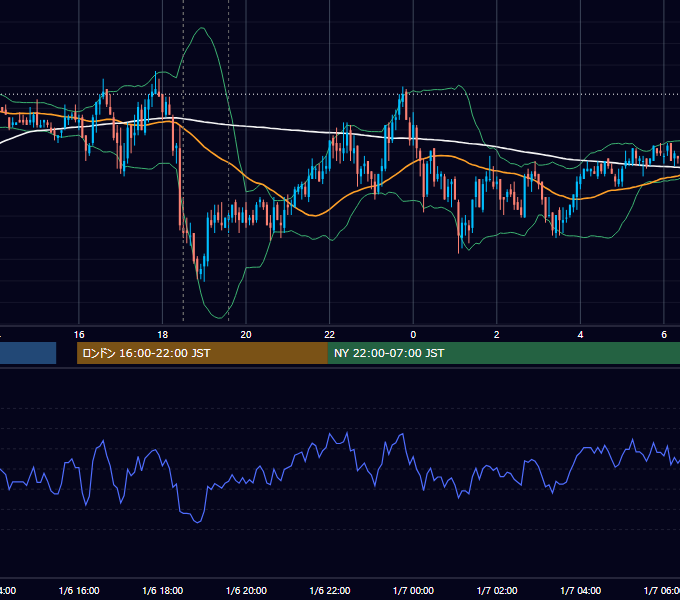Click the 1/6 22:00 time label
The height and width of the screenshot is (600, 680).
coord(330,590)
